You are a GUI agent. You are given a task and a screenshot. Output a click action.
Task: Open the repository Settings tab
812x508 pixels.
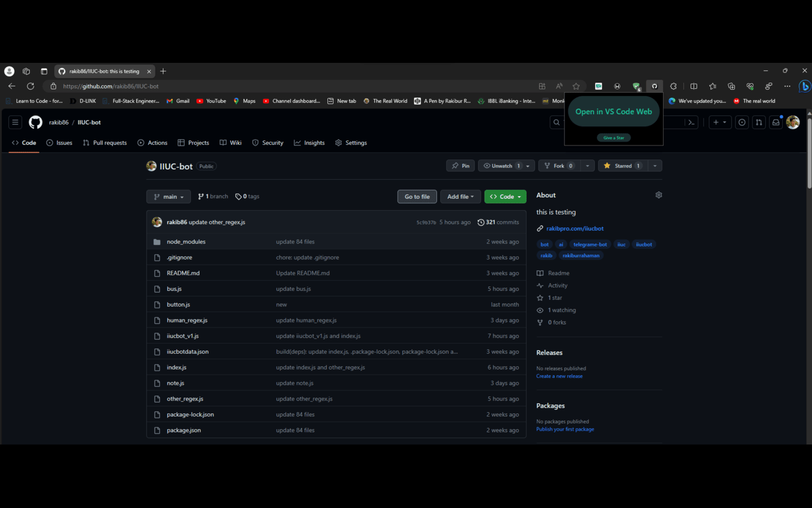coord(351,142)
